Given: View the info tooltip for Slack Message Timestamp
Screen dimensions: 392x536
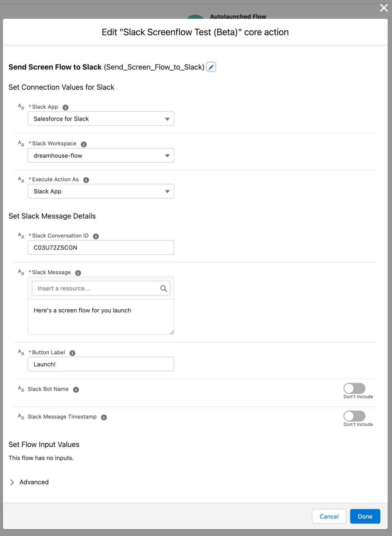Looking at the screenshot, I should (x=103, y=417).
